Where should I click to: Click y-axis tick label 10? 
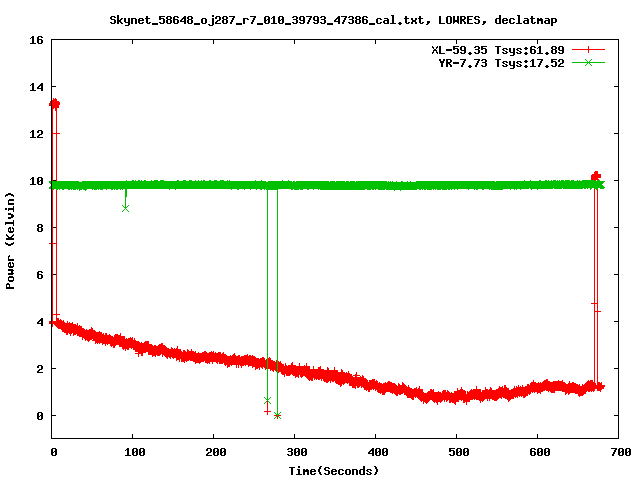point(36,181)
